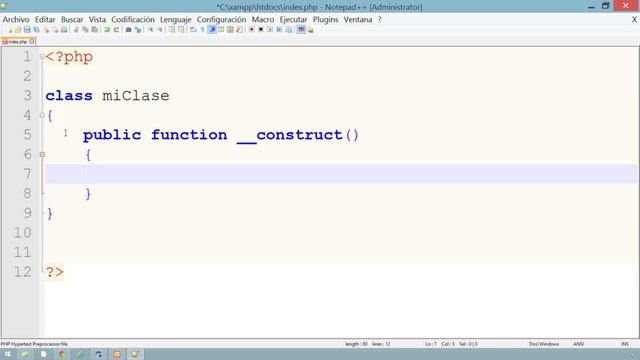Click the Zoom Out toolbar icon

pos(160,30)
